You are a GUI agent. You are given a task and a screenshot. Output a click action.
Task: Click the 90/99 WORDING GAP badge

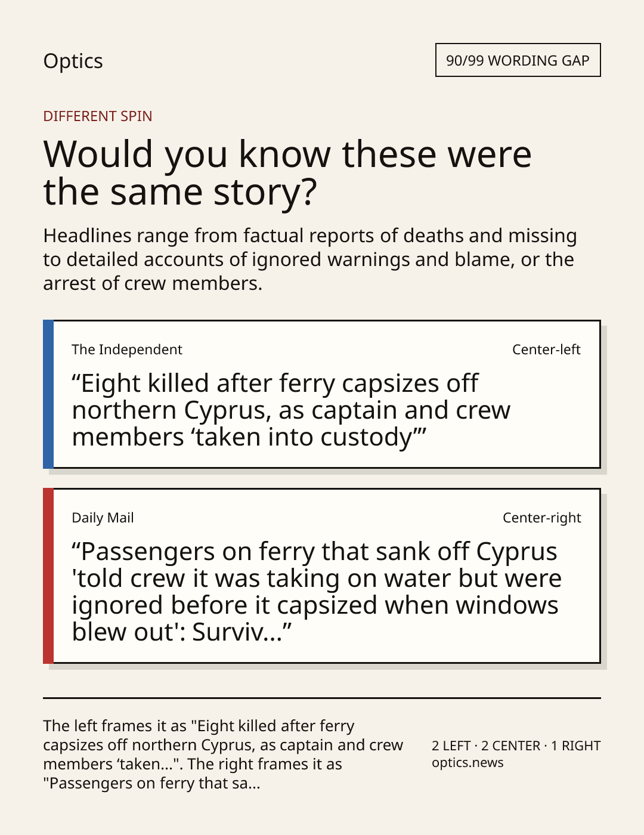click(x=518, y=60)
